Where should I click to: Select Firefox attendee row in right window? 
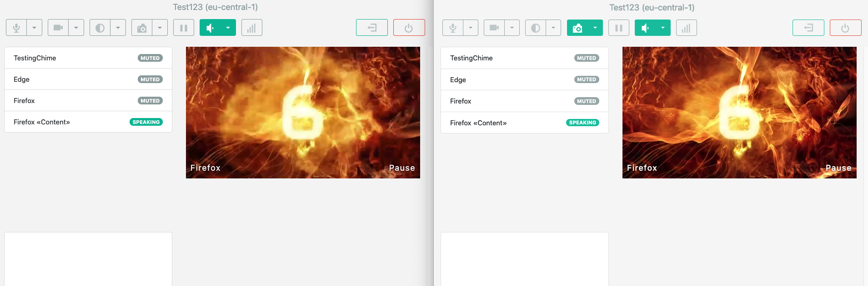pyautogui.click(x=525, y=101)
